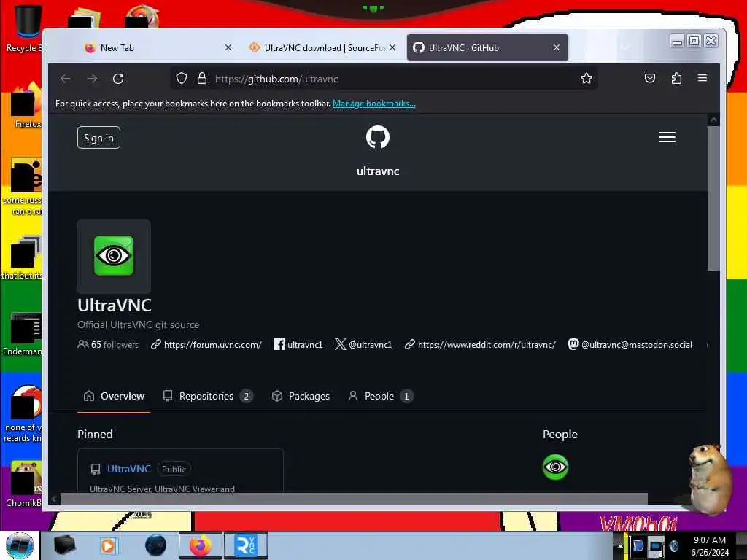Click the vertical page scrollbar thumb

pyautogui.click(x=713, y=198)
